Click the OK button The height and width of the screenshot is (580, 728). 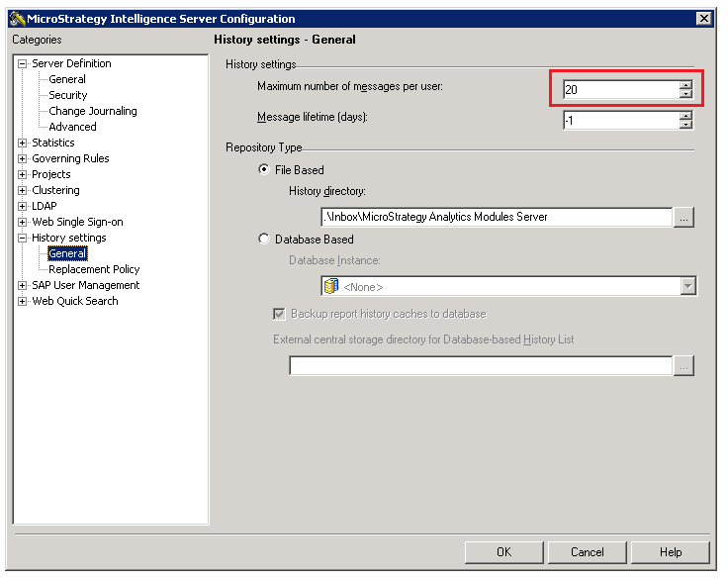pyautogui.click(x=503, y=552)
